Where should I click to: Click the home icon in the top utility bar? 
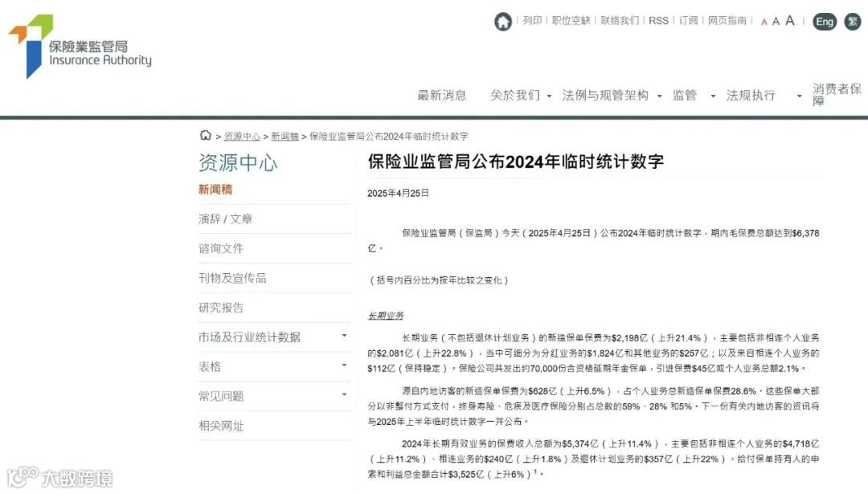tap(502, 22)
